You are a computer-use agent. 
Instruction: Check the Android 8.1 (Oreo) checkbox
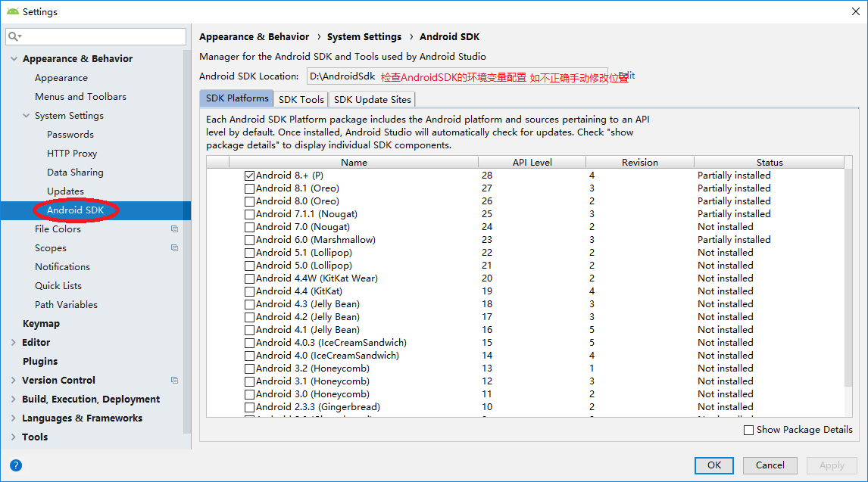tap(250, 188)
